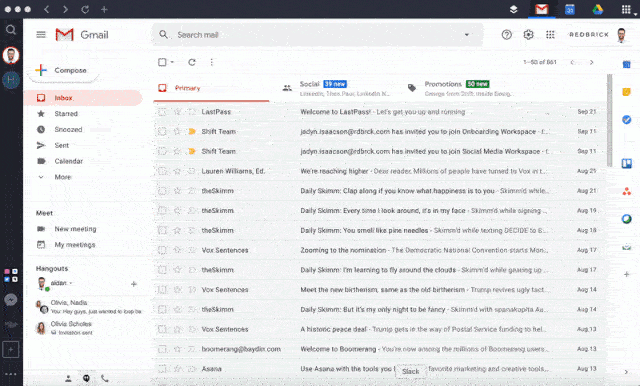The image size is (640, 386).
Task: Switch to the Primary tab
Action: click(x=211, y=88)
